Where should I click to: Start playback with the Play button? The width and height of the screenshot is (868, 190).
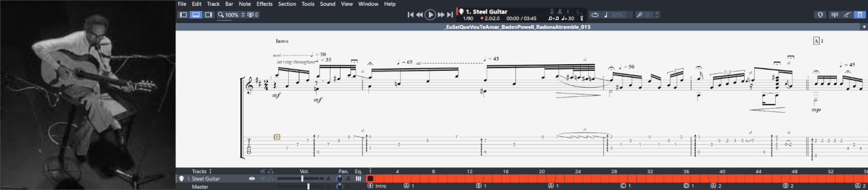(430, 14)
